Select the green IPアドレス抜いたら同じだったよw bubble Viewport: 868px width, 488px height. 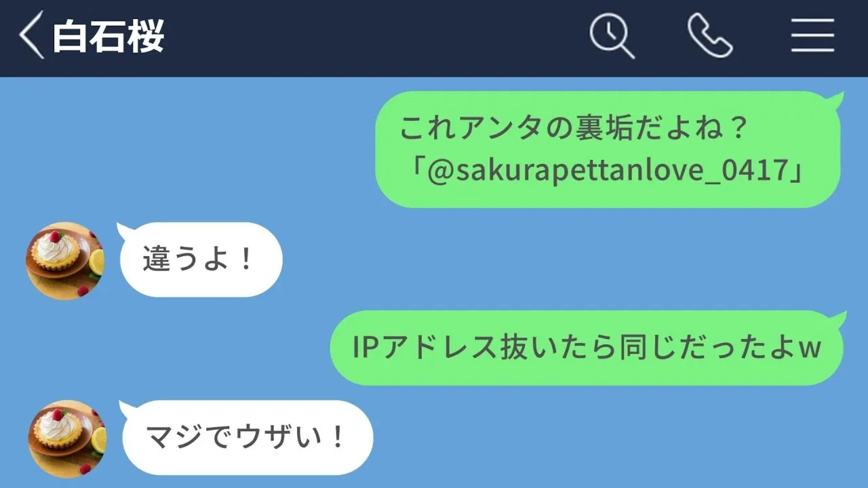(x=588, y=348)
